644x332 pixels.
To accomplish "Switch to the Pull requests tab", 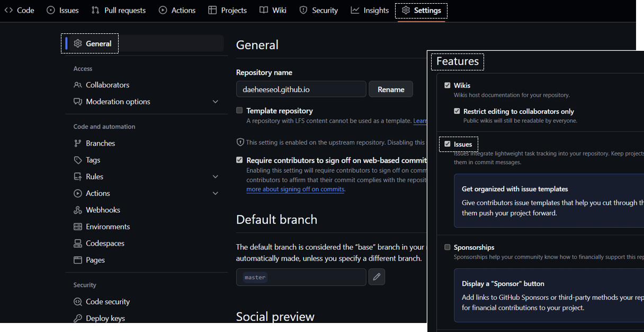I will pyautogui.click(x=118, y=10).
